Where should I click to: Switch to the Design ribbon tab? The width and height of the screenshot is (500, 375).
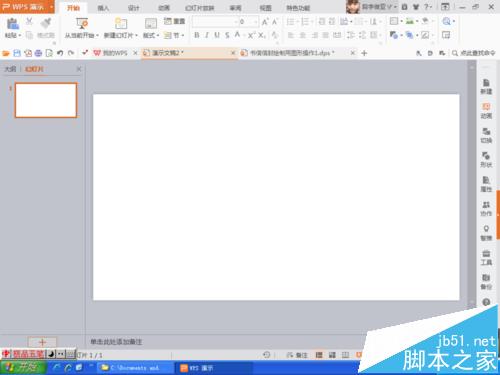(x=133, y=8)
